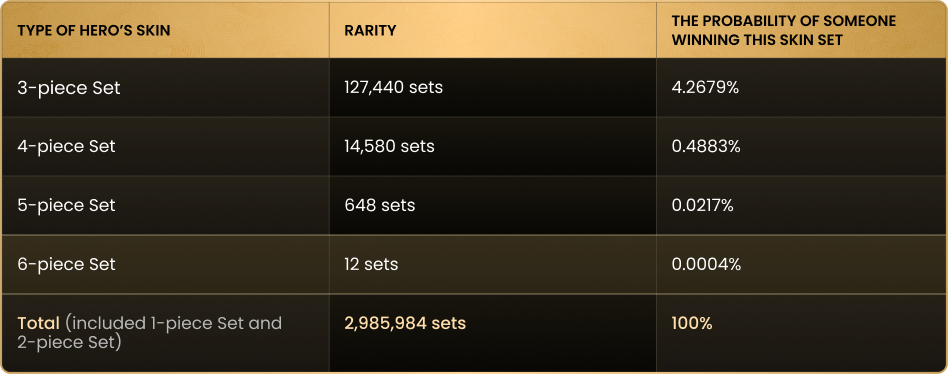Image resolution: width=948 pixels, height=374 pixels.
Task: Click the 12 sets cell
Action: [371, 265]
